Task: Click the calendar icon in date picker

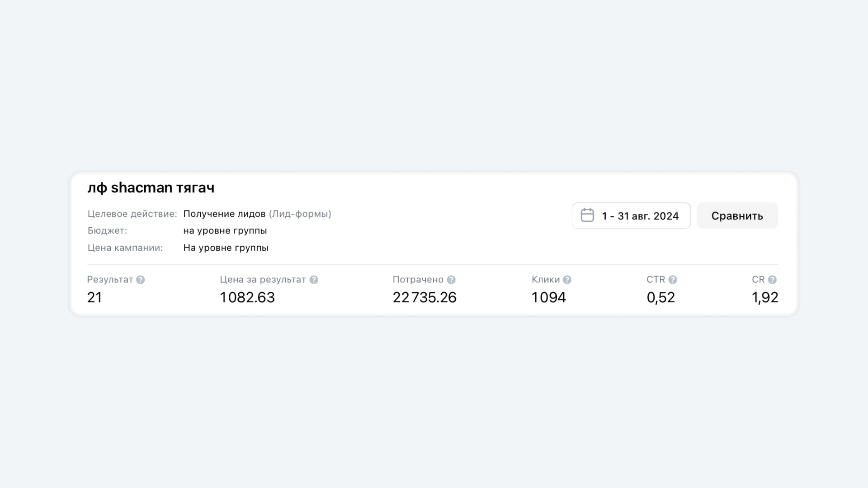Action: [x=587, y=215]
